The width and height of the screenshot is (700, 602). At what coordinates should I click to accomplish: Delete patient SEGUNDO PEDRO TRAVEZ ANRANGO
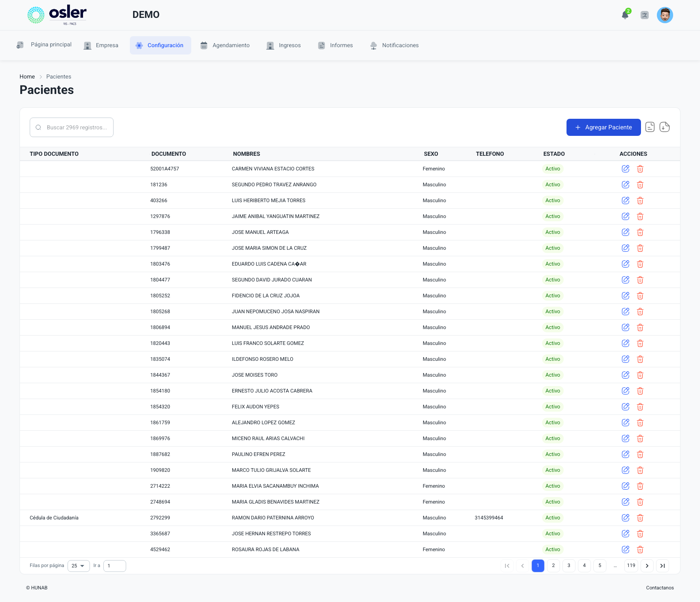[x=640, y=185]
